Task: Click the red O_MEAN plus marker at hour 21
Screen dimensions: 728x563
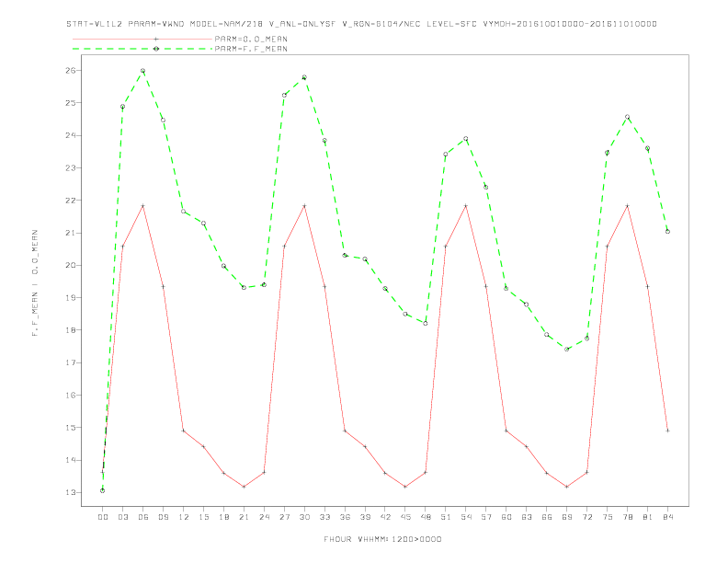Action: click(244, 487)
